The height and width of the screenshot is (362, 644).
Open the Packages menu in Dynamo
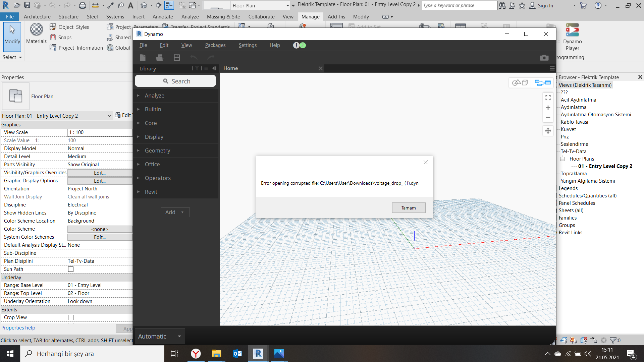[215, 45]
